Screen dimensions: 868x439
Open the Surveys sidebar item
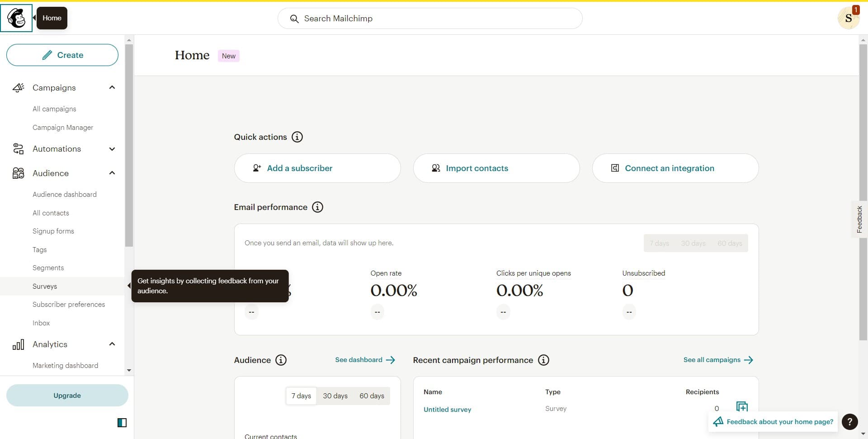pos(44,286)
